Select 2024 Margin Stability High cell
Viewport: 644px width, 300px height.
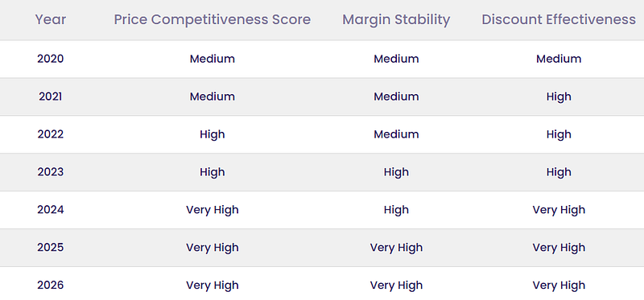(x=396, y=210)
